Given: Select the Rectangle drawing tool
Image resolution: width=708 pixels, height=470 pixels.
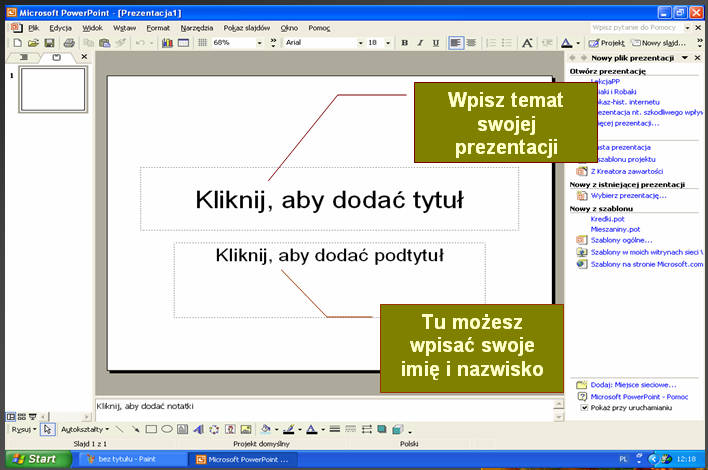Looking at the screenshot, I should point(151,429).
